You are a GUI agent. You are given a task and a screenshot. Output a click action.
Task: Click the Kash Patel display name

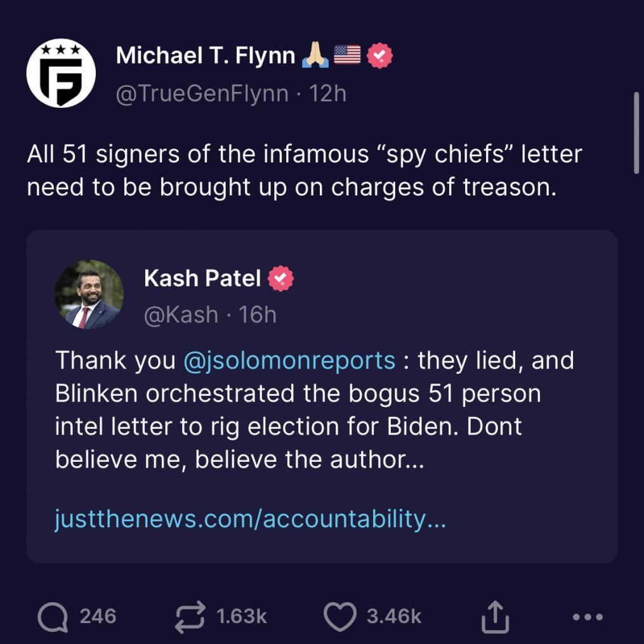[202, 278]
